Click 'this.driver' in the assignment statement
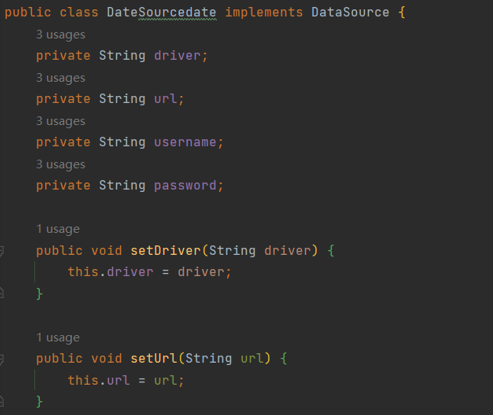The image size is (493, 415). [111, 272]
